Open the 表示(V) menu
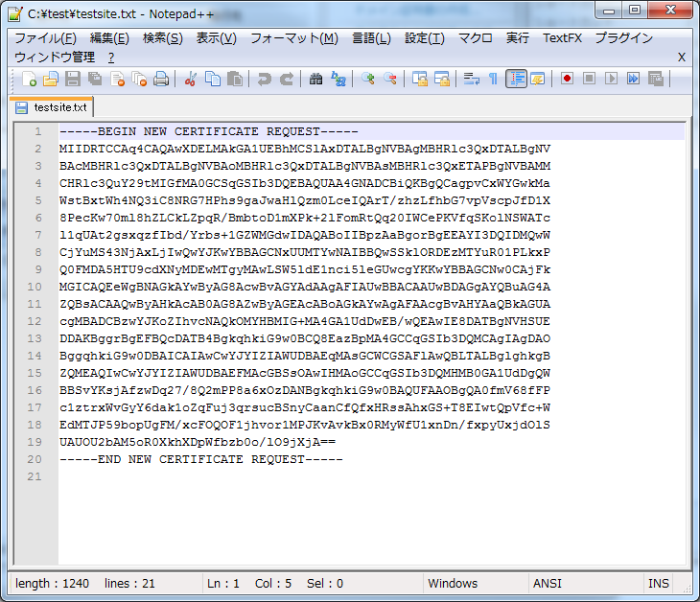This screenshot has height=602, width=700. tap(216, 38)
